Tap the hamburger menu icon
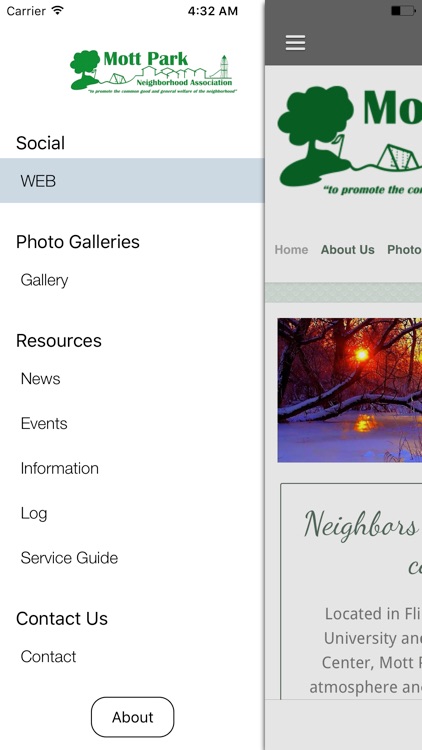 point(295,43)
